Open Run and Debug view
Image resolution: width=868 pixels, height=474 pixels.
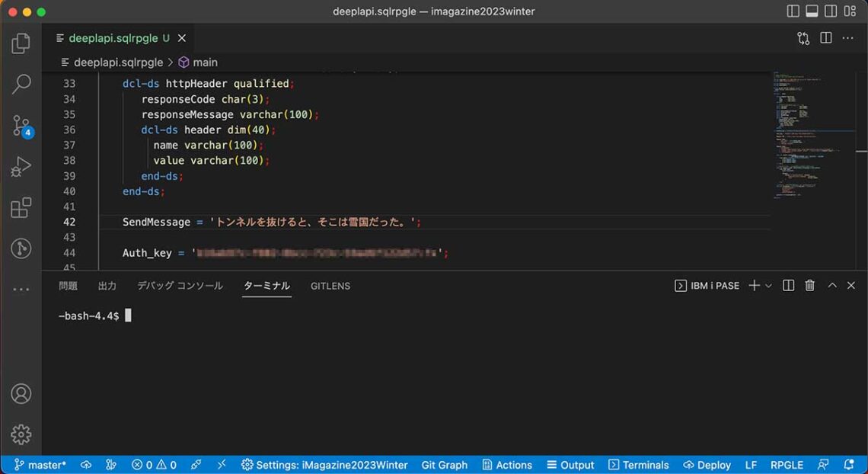(x=21, y=167)
